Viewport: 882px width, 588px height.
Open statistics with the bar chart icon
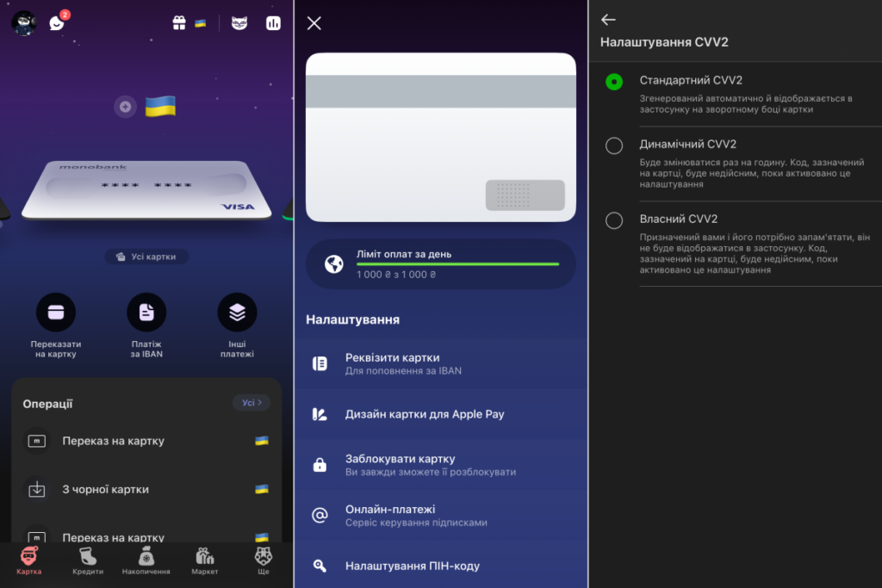(273, 22)
